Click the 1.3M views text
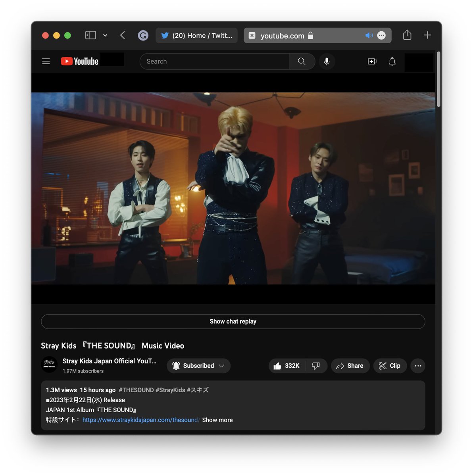 point(62,390)
